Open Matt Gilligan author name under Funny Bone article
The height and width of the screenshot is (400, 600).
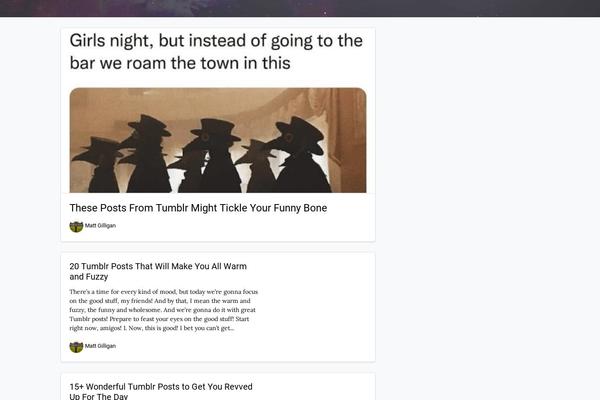100,225
